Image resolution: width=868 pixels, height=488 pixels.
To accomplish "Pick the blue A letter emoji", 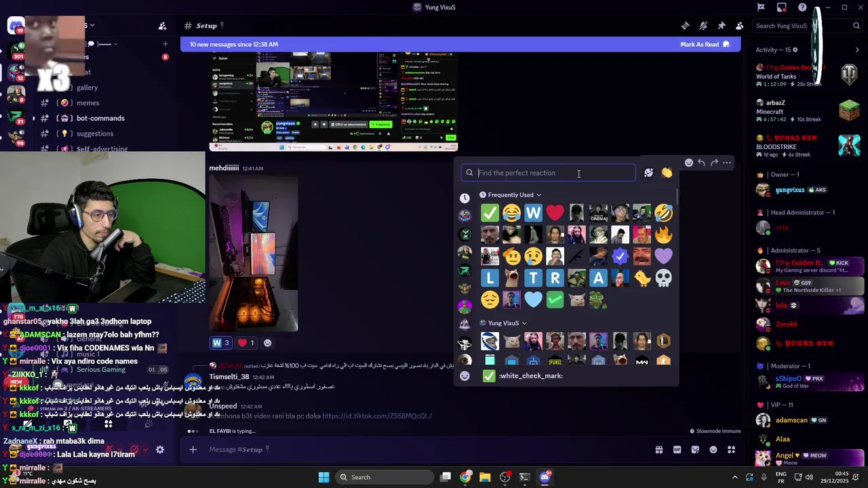I will tap(598, 278).
